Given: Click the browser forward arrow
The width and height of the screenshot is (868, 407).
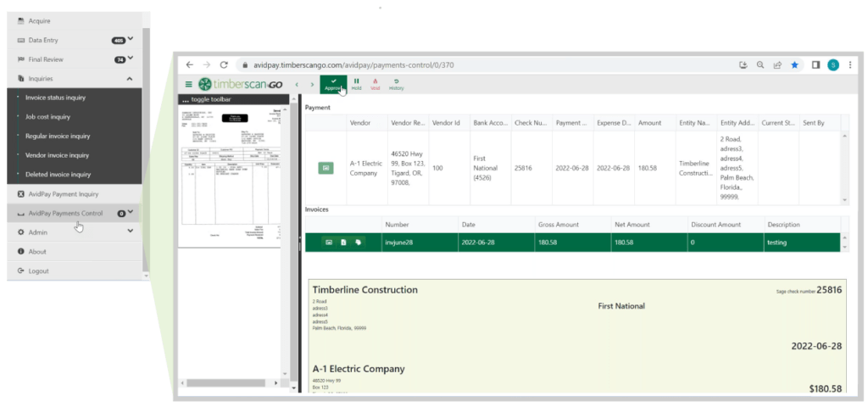Looking at the screenshot, I should pyautogui.click(x=207, y=64).
